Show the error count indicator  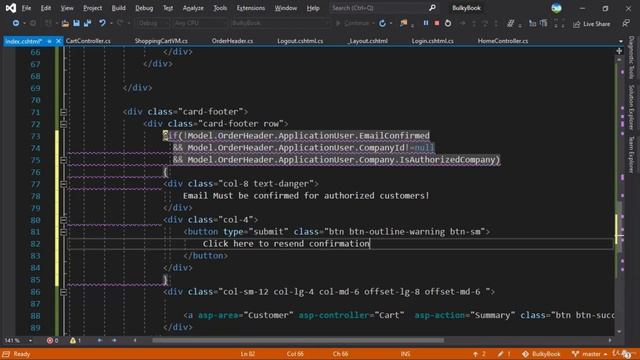coord(52,340)
